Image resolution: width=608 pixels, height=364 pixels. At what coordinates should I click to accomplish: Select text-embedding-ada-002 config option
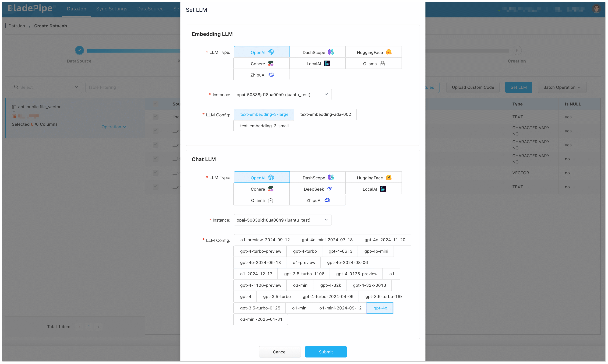[x=325, y=114]
